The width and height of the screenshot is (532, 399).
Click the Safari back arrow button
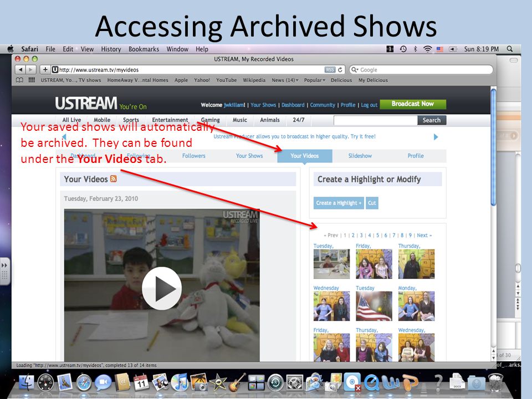coord(21,70)
